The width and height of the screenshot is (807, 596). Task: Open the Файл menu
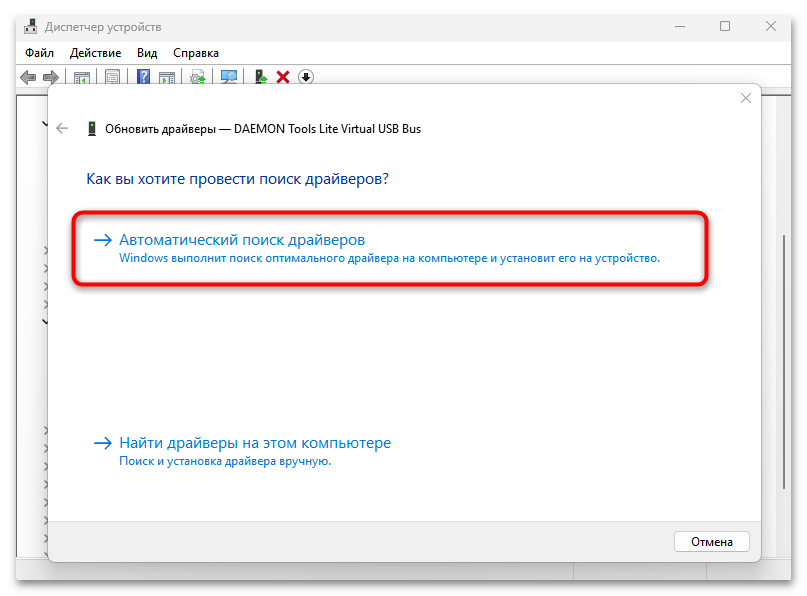pyautogui.click(x=40, y=53)
